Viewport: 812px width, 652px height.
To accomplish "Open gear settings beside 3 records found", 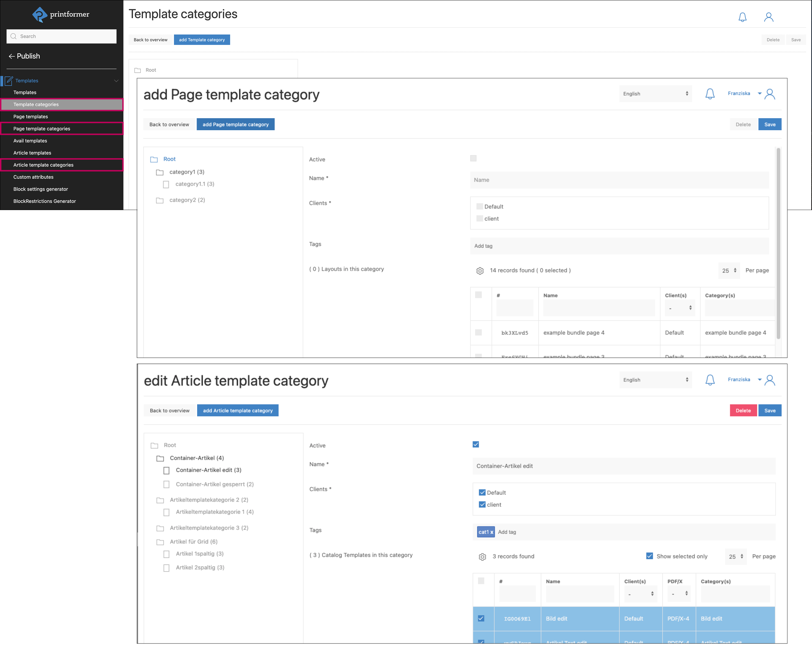I will pyautogui.click(x=482, y=557).
